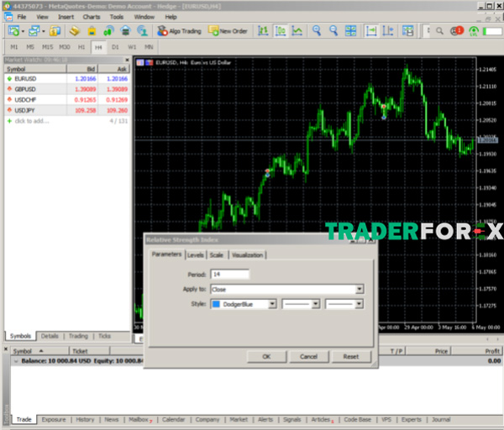Viewport: 504px width, 430px height.
Task: Collapse the Balance row chevron
Action: tap(16, 361)
